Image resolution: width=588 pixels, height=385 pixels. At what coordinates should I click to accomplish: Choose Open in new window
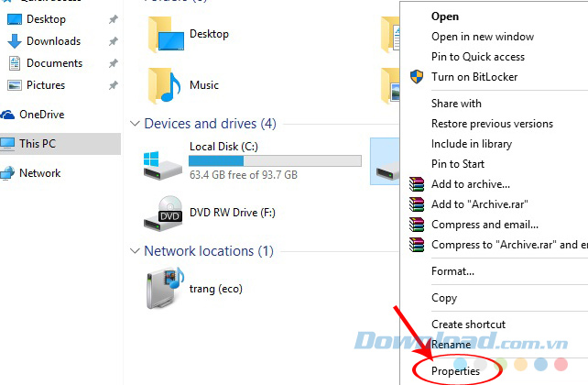[483, 37]
